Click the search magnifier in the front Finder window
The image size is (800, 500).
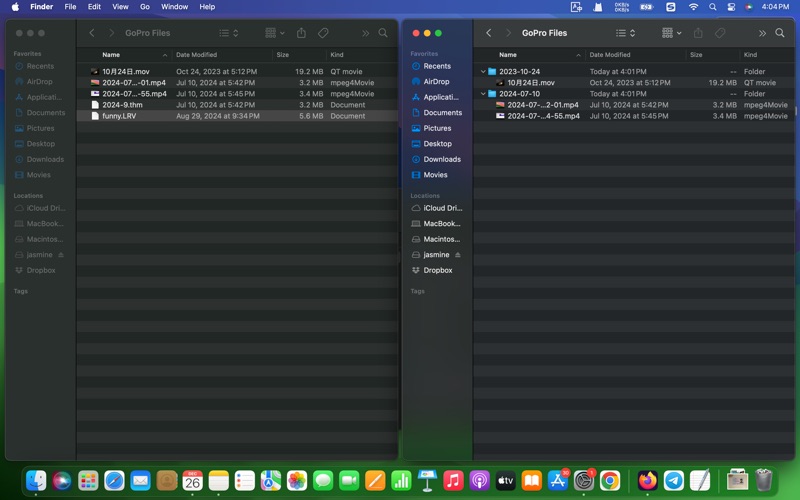pyautogui.click(x=780, y=33)
